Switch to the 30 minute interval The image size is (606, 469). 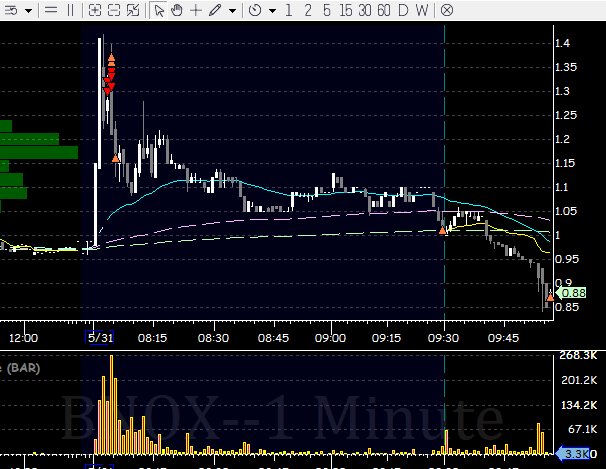[x=364, y=10]
